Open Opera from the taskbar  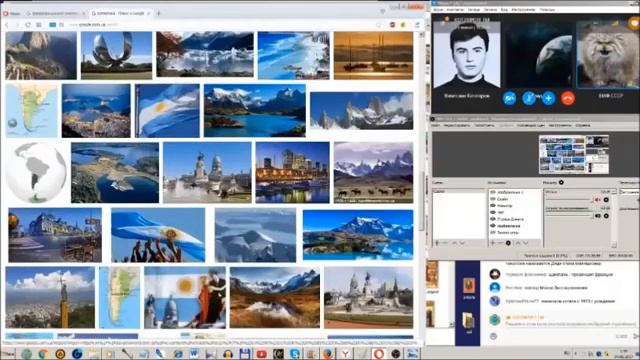click(378, 353)
